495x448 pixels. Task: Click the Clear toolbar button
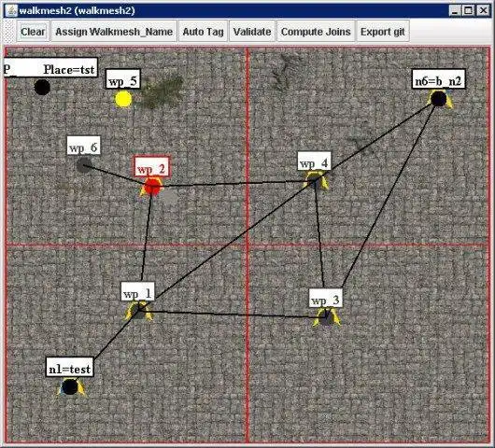[x=33, y=31]
